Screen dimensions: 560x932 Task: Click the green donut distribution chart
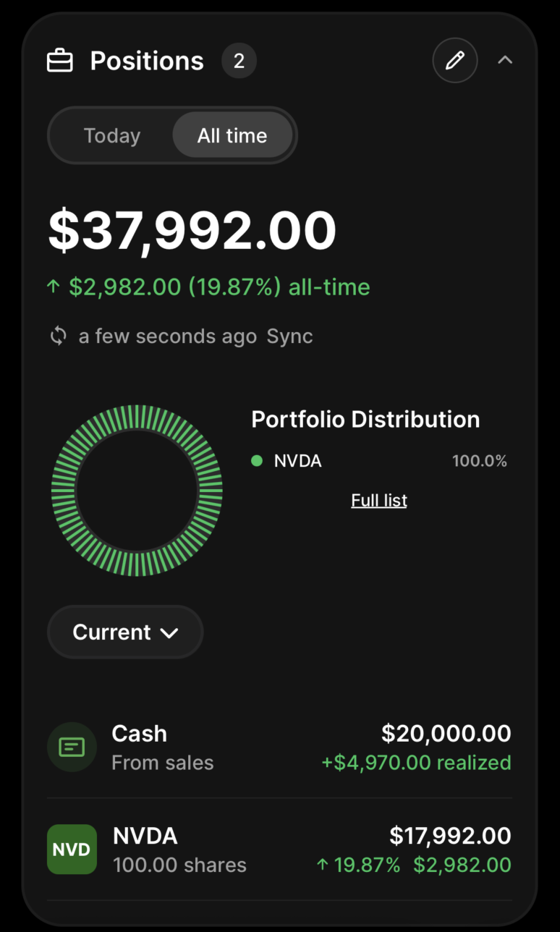pyautogui.click(x=137, y=491)
